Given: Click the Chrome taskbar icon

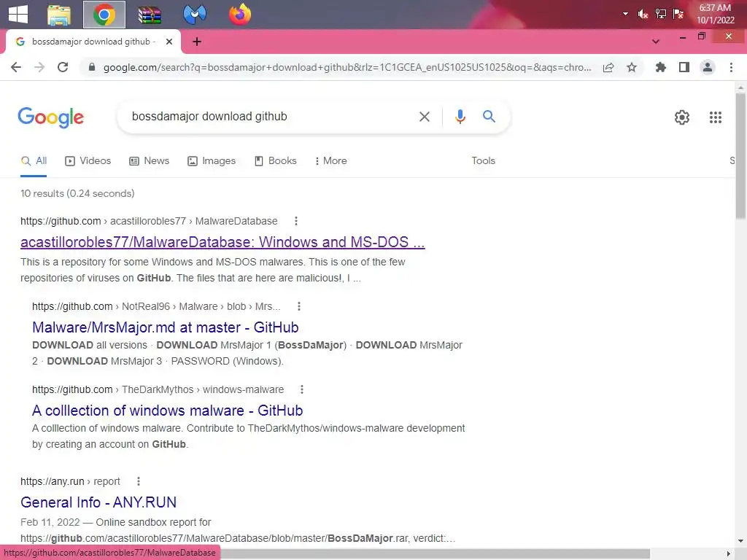Looking at the screenshot, I should (x=104, y=15).
